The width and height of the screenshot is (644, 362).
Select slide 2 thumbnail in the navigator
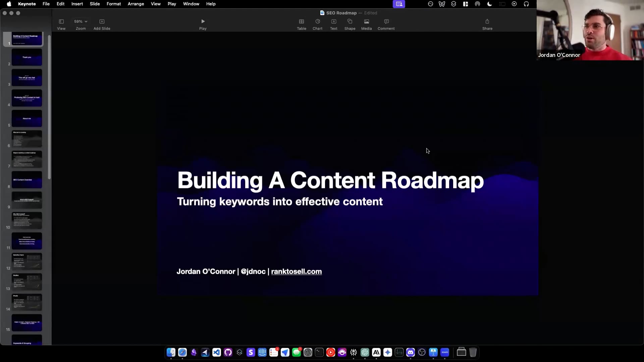click(26, 57)
